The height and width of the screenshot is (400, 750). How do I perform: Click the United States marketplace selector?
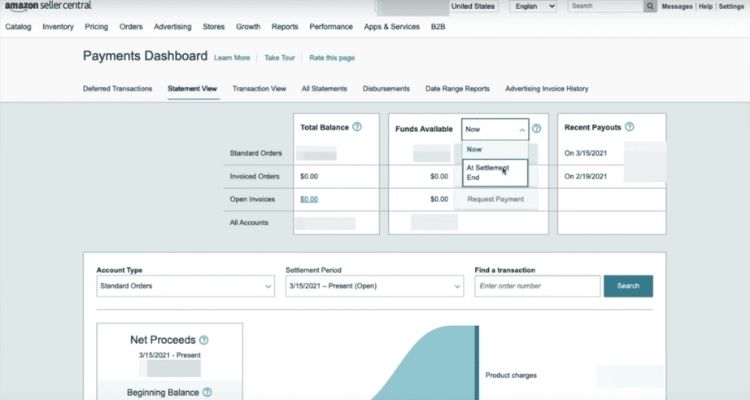click(x=473, y=6)
